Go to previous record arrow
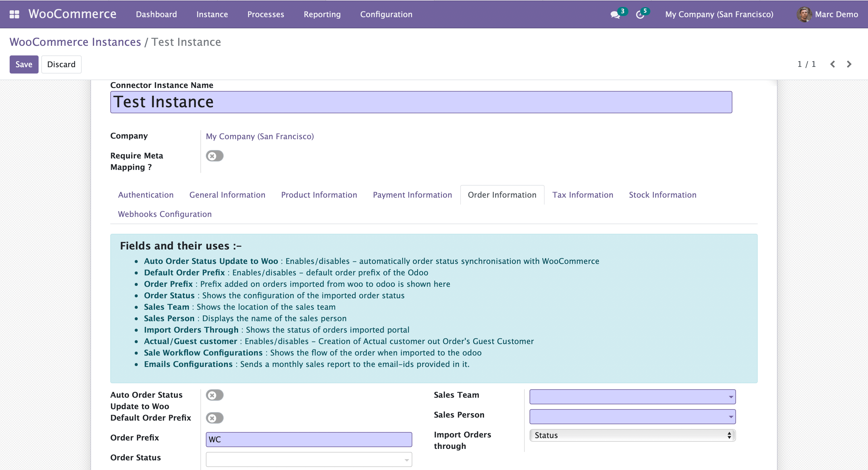Screen dimensions: 868x470 833,64
